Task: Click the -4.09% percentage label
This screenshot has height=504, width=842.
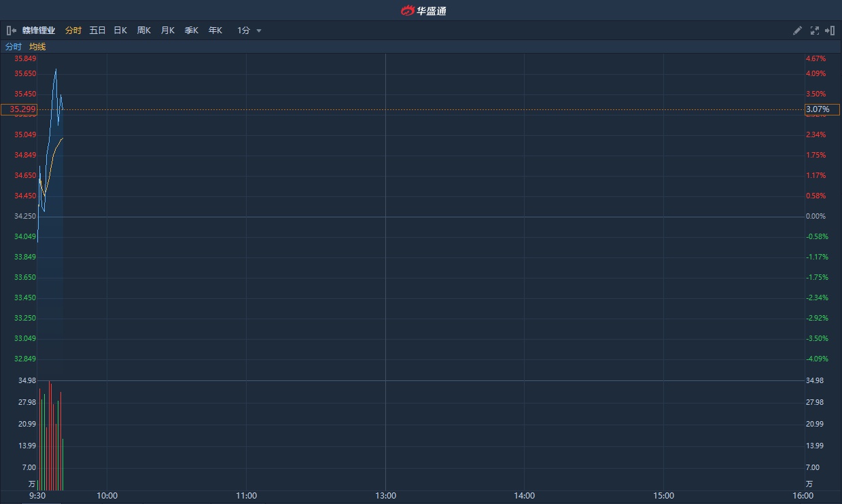Action: 818,359
